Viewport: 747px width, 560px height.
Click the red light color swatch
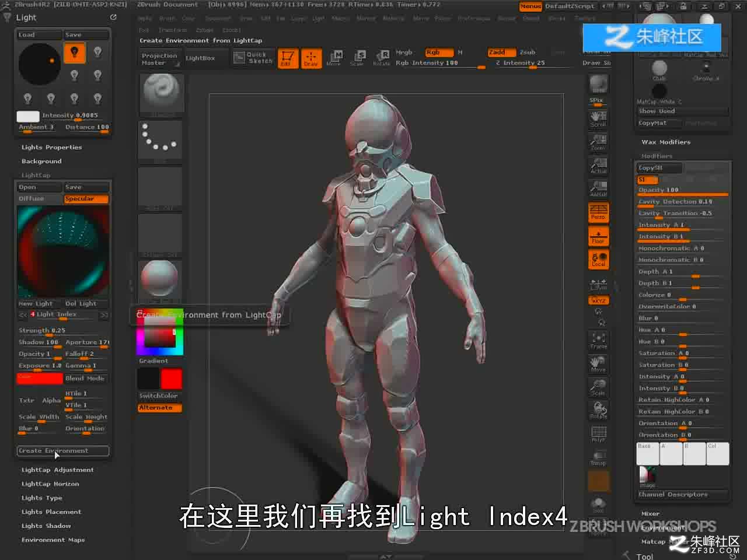coord(40,379)
